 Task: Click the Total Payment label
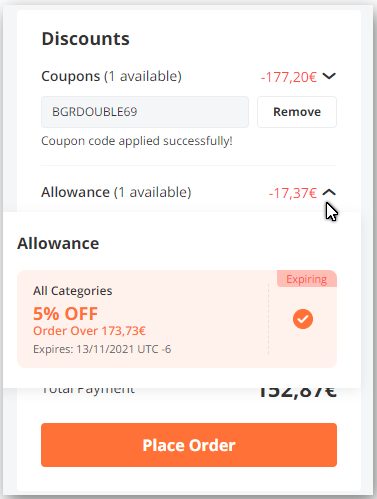click(88, 391)
